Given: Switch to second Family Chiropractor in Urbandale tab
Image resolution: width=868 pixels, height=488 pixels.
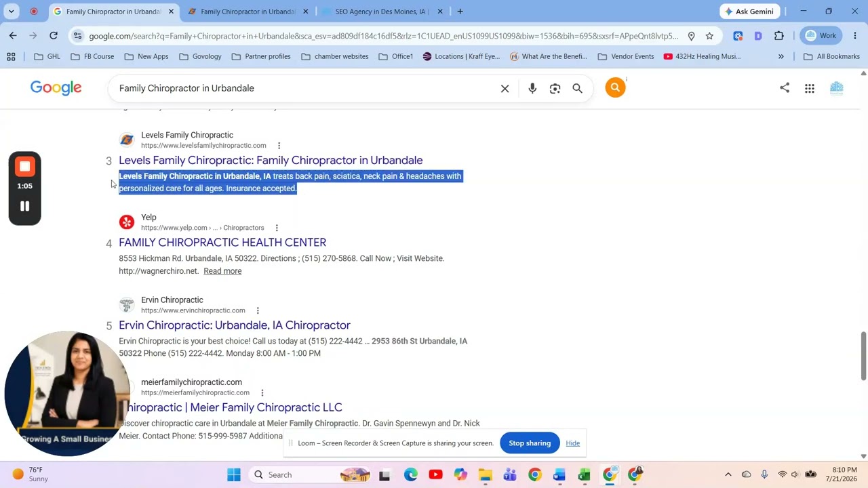Looking at the screenshot, I should point(241,12).
